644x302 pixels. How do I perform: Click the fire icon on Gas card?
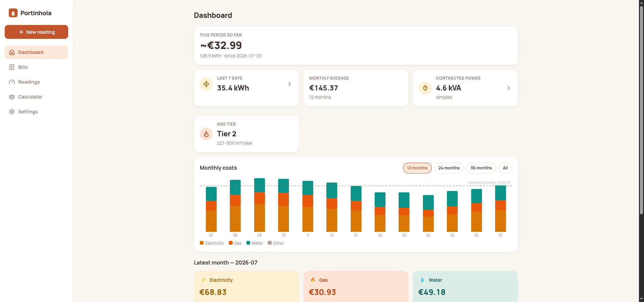click(x=313, y=280)
